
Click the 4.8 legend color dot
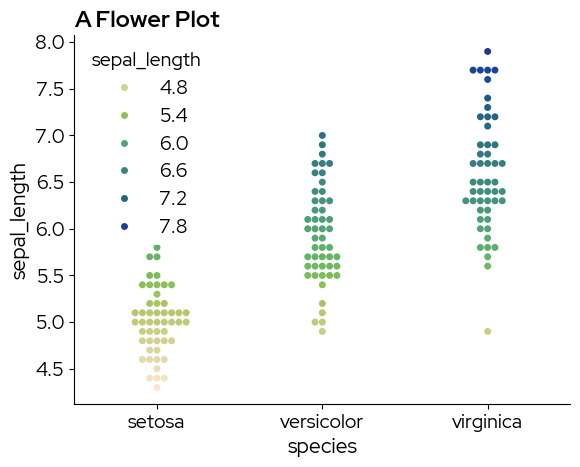tap(124, 88)
